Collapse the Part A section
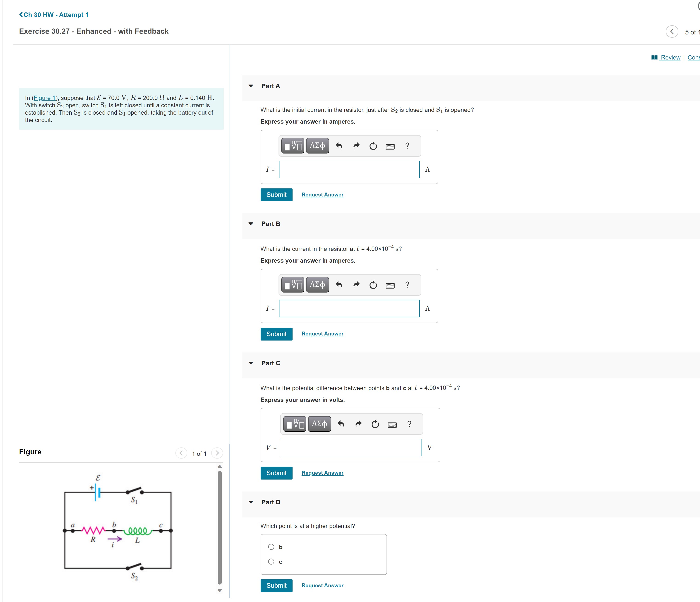700x602 pixels. (250, 86)
